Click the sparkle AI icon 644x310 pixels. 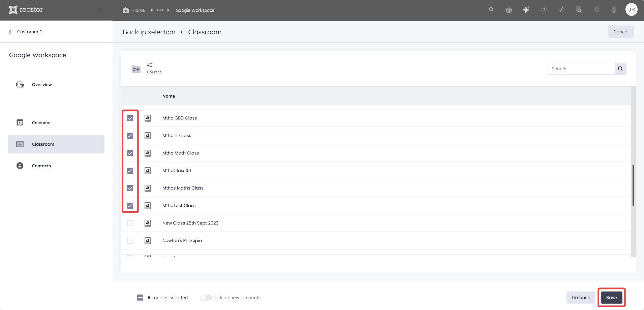tap(526, 10)
